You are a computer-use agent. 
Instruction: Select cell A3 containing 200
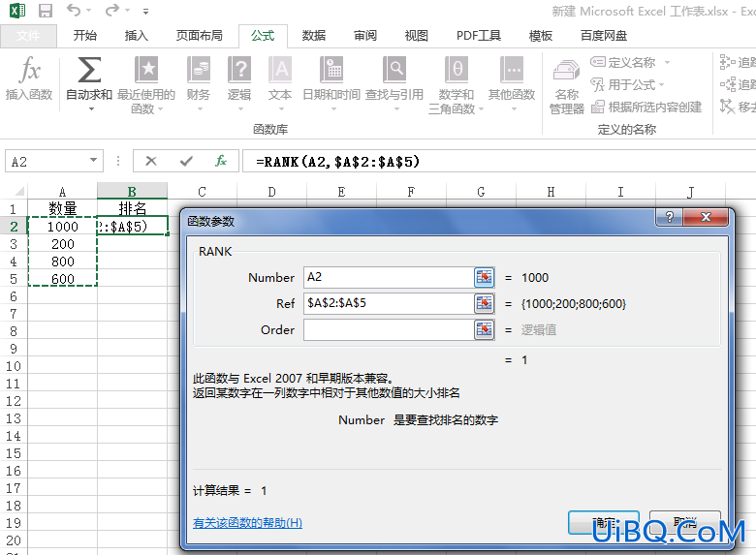[63, 244]
